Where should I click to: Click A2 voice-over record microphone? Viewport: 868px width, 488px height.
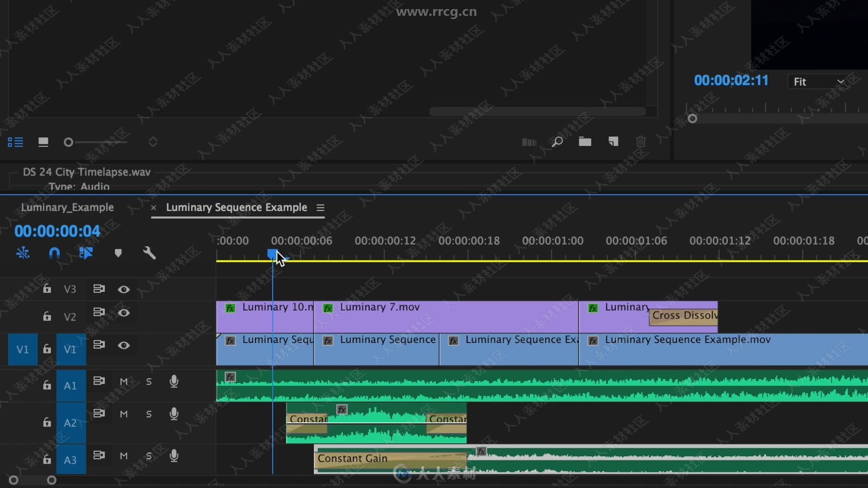[x=174, y=414]
